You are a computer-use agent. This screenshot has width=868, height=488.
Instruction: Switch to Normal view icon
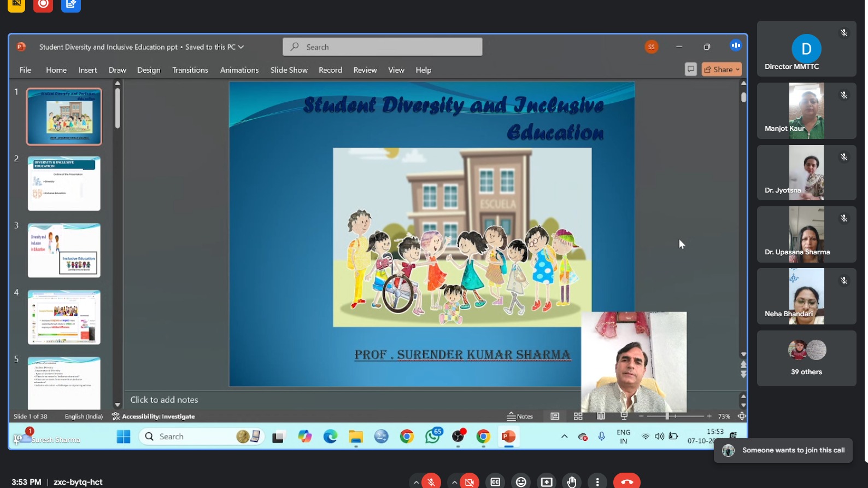click(x=555, y=416)
